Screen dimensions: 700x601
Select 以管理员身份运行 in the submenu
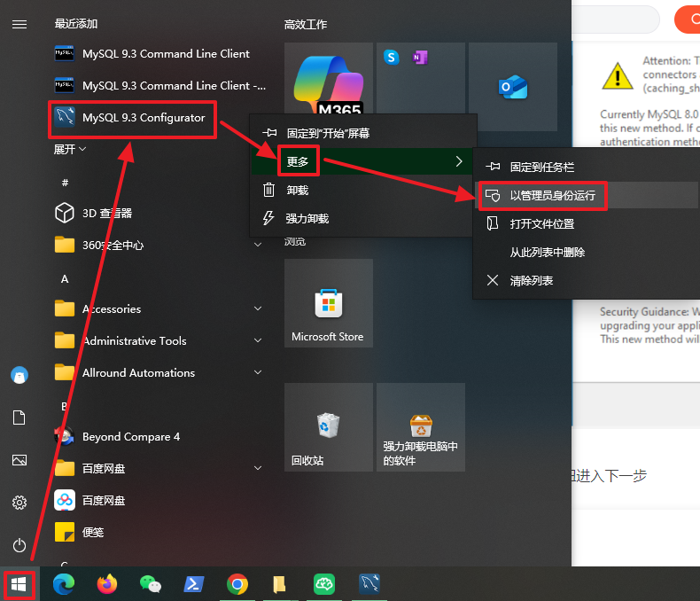[587, 195]
